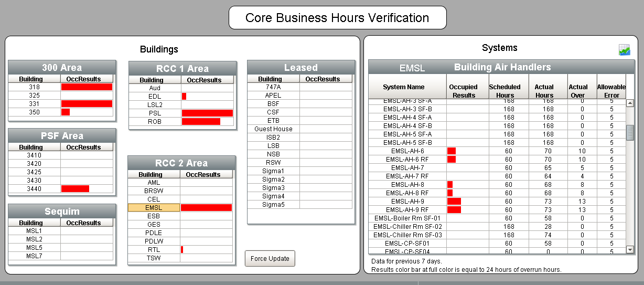Open the chart icon in Systems panel

624,50
